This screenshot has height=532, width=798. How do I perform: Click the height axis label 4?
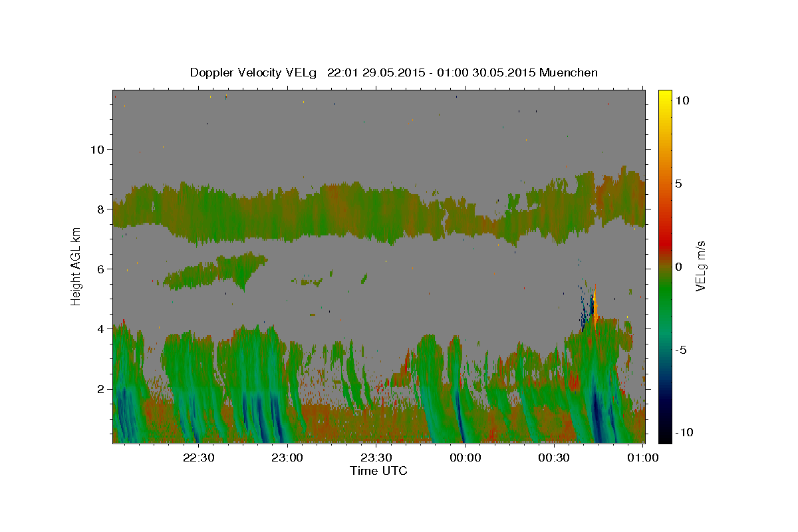(101, 329)
